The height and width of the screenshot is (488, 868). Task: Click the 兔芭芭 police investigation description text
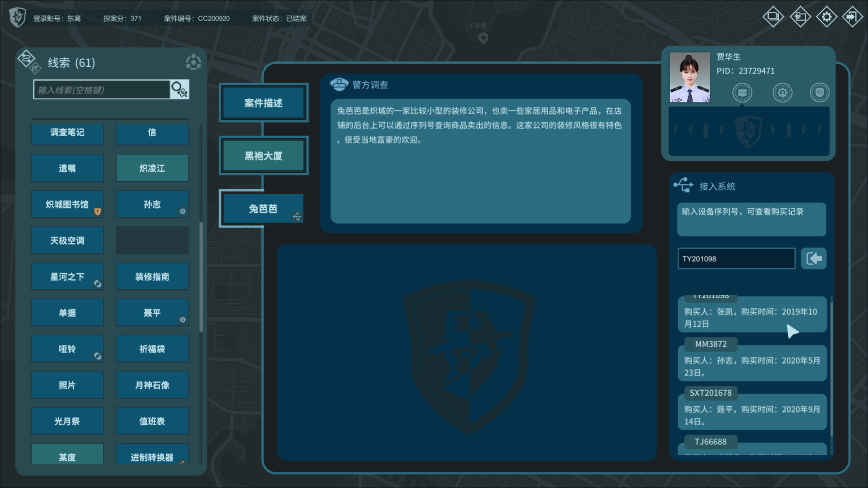pyautogui.click(x=480, y=125)
